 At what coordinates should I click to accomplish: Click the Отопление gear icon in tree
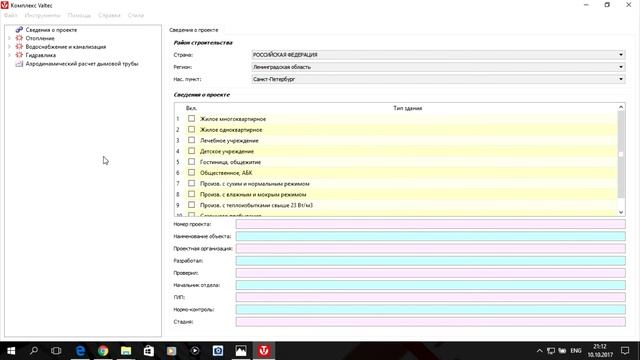pyautogui.click(x=19, y=38)
